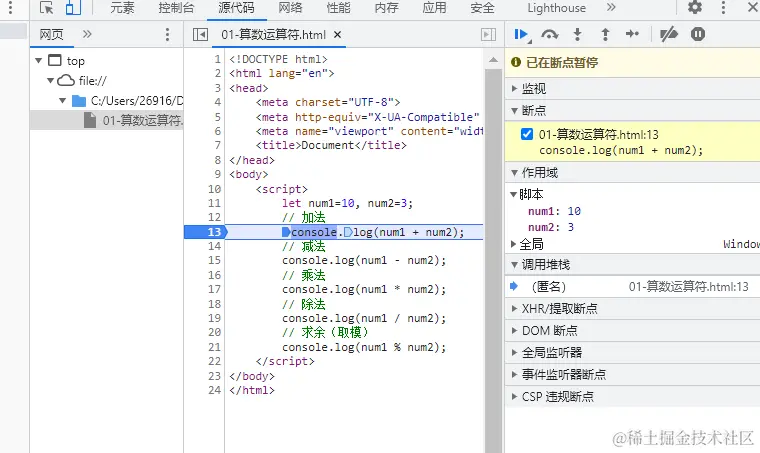Screen dimensions: 760x453
Task: Close the 01-算数运算符.html file tab
Action: coord(337,34)
